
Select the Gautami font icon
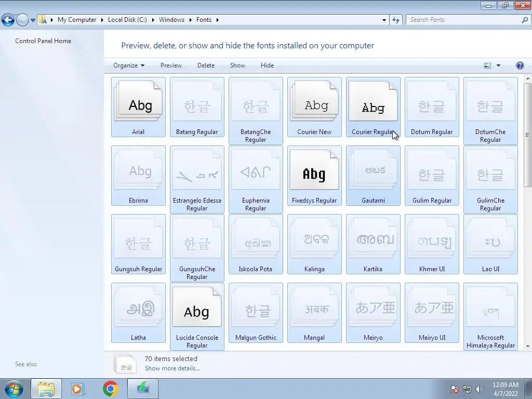click(x=373, y=176)
